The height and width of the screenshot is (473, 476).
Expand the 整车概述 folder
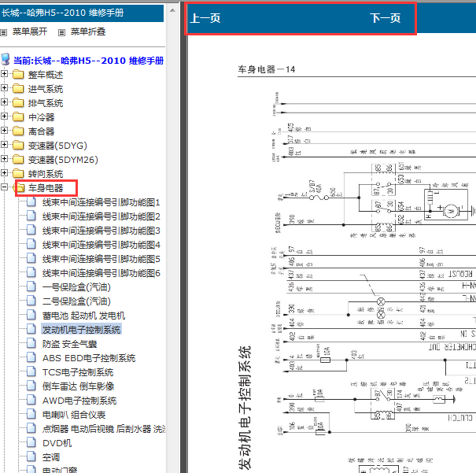(x=4, y=74)
